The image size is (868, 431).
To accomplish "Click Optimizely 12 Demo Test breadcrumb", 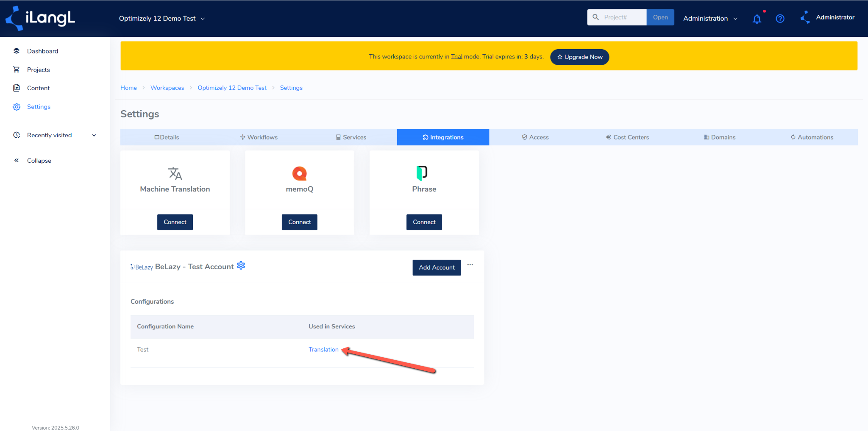I will [232, 88].
